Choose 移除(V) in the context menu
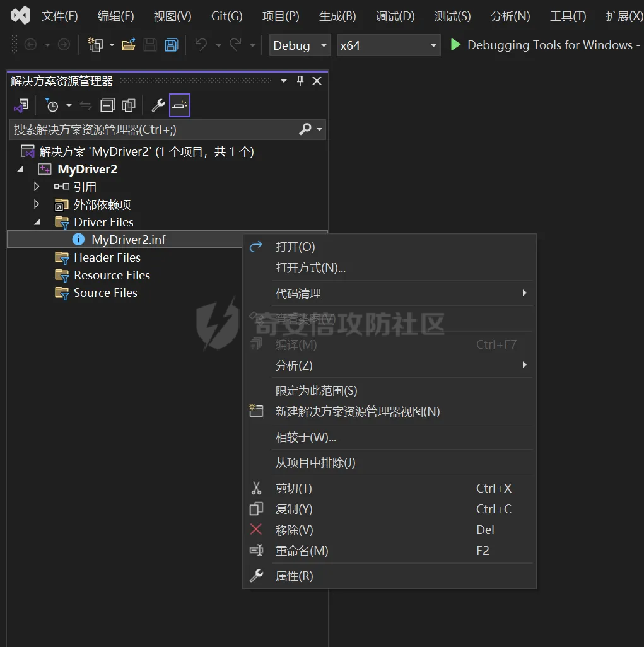The width and height of the screenshot is (644, 647). tap(389, 530)
